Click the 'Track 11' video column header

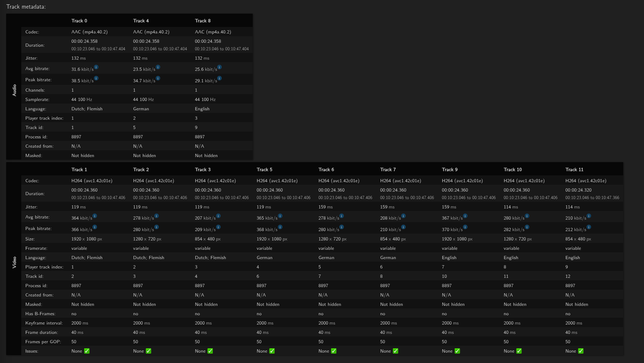pyautogui.click(x=574, y=170)
